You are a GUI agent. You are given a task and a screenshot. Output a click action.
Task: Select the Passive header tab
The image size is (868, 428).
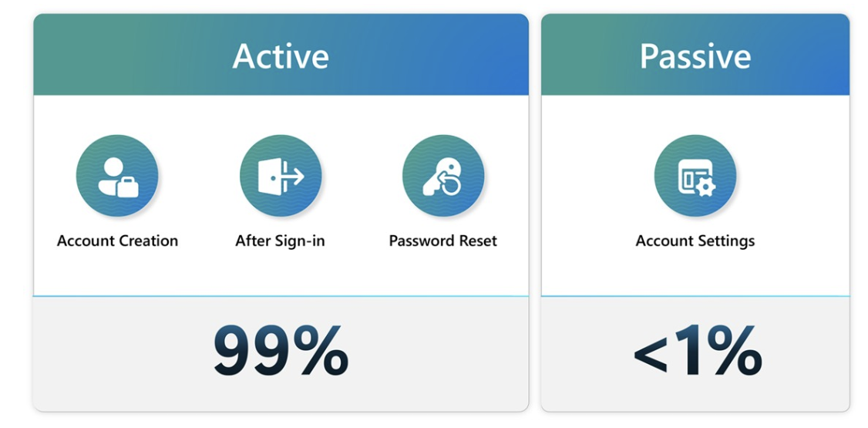(695, 55)
